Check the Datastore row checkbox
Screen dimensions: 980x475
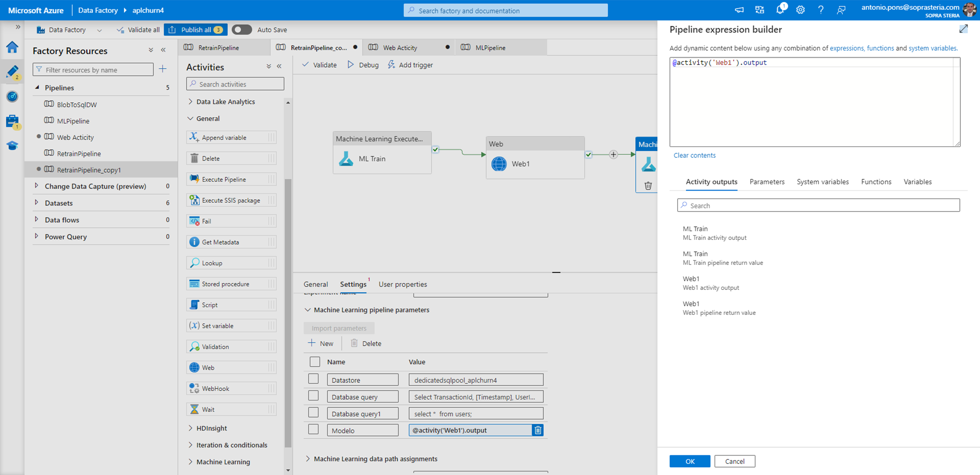314,379
